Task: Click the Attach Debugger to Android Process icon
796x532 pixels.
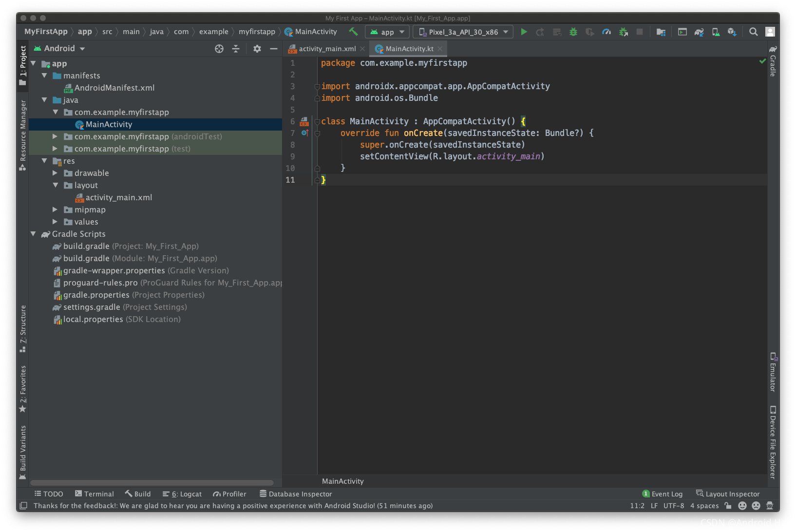Action: pos(623,32)
